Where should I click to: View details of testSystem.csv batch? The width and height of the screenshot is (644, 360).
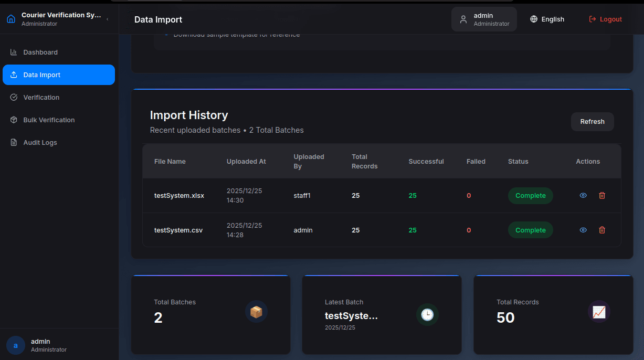583,230
